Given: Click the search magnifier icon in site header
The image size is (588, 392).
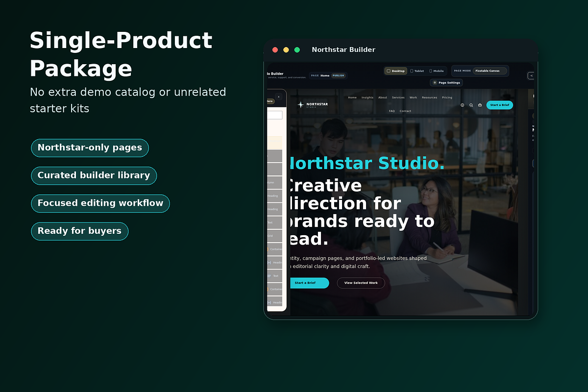Looking at the screenshot, I should (x=471, y=105).
